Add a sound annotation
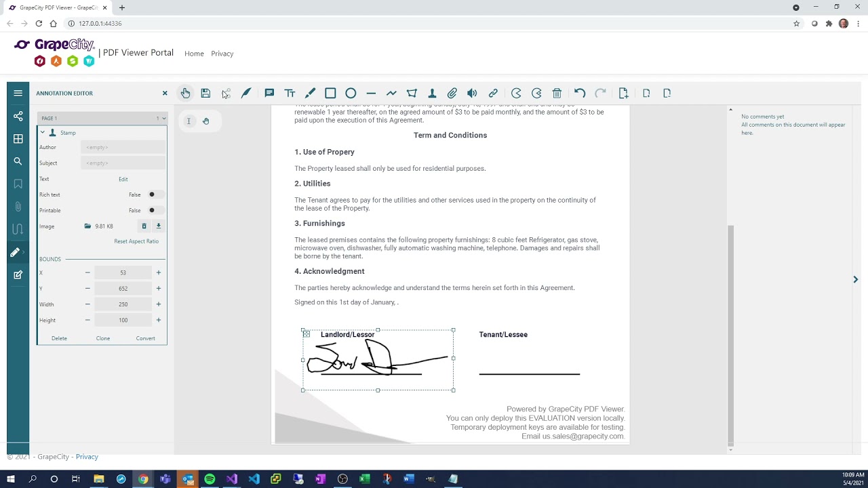Viewport: 868px width, 488px height. pyautogui.click(x=473, y=93)
